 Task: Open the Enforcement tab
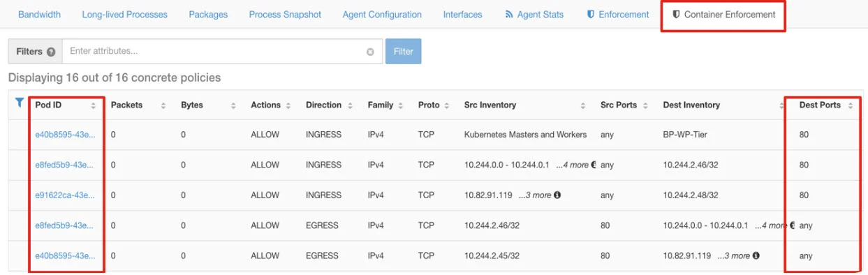coord(618,14)
